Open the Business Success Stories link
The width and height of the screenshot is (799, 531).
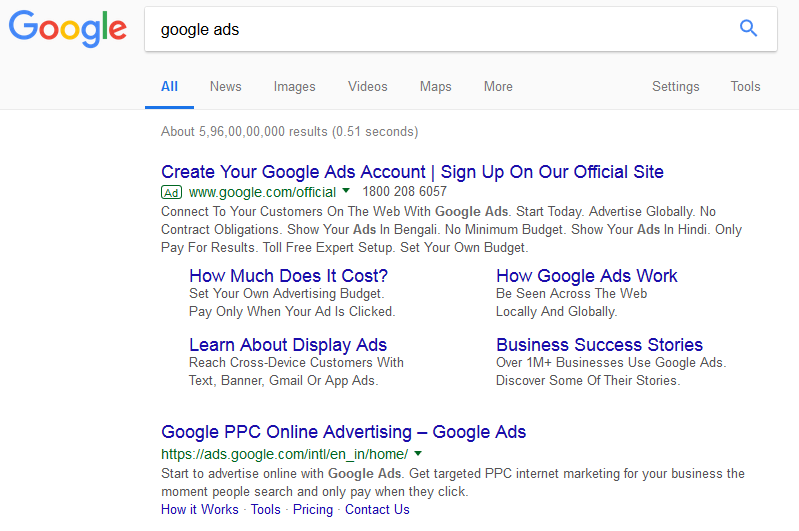click(599, 345)
